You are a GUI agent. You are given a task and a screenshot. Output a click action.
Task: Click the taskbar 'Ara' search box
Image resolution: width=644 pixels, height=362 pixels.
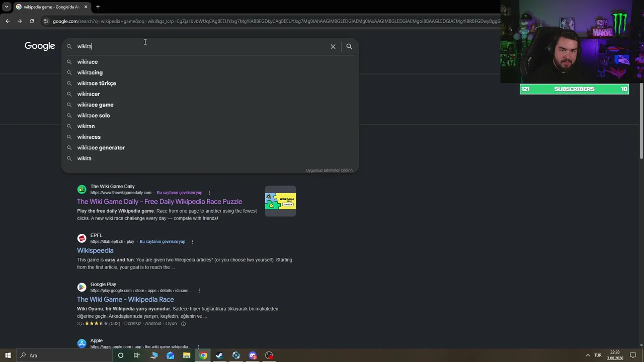[64, 355]
